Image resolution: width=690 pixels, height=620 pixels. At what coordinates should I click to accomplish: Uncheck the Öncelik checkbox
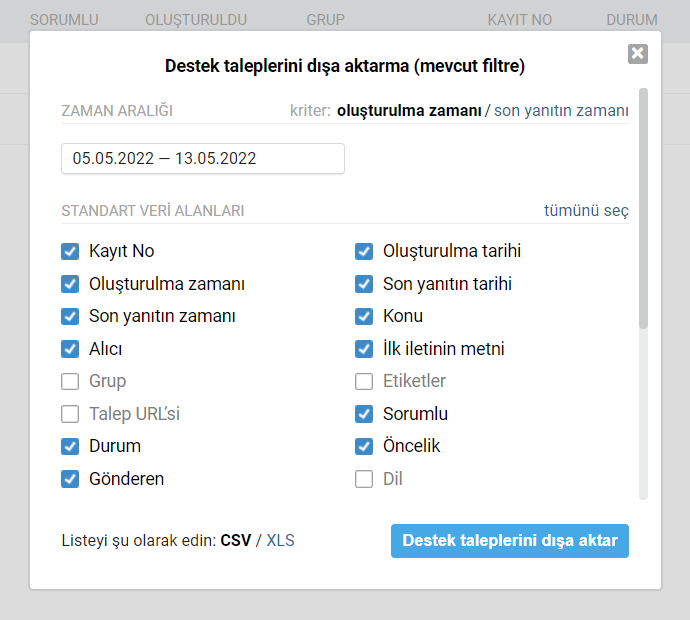(x=364, y=447)
